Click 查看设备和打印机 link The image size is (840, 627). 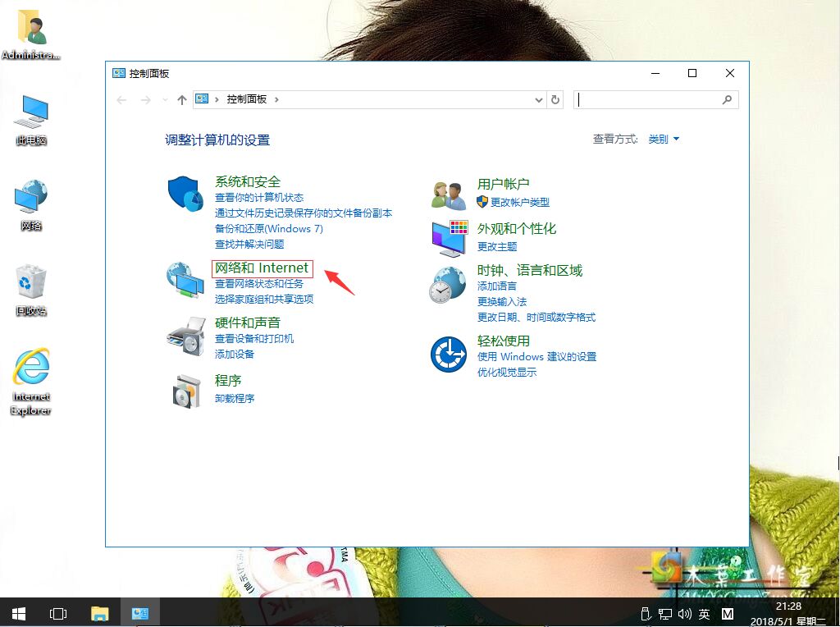click(x=254, y=339)
